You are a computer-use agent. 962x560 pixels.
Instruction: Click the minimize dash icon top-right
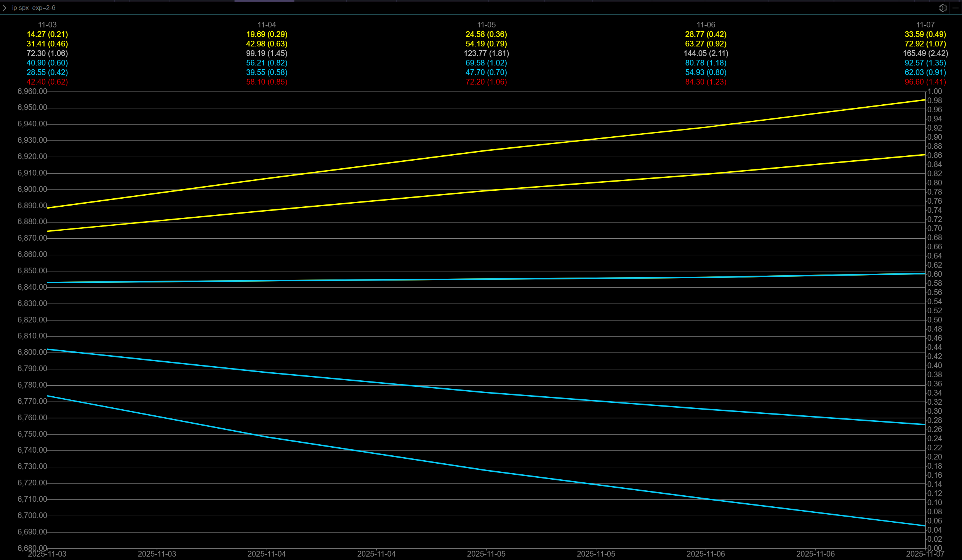(x=955, y=8)
